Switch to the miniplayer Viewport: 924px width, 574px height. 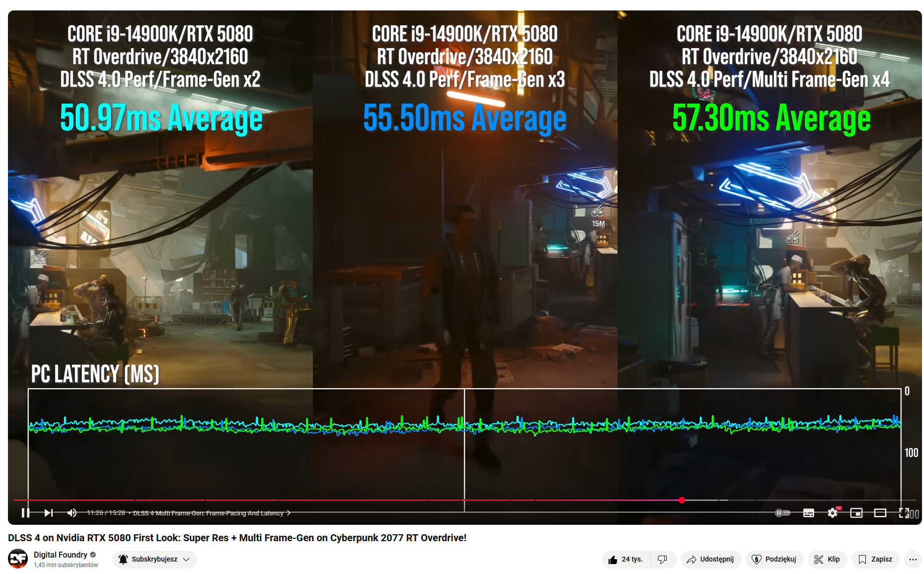856,513
